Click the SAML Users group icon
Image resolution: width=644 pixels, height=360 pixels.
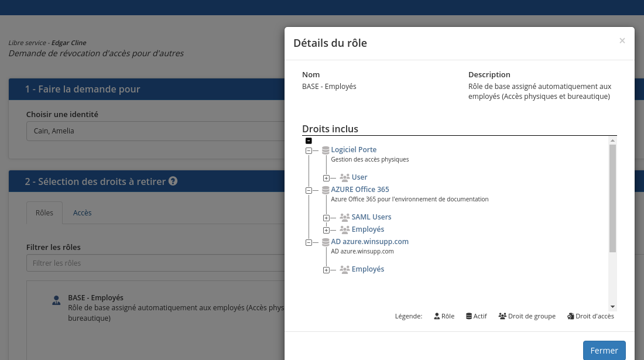345,218
